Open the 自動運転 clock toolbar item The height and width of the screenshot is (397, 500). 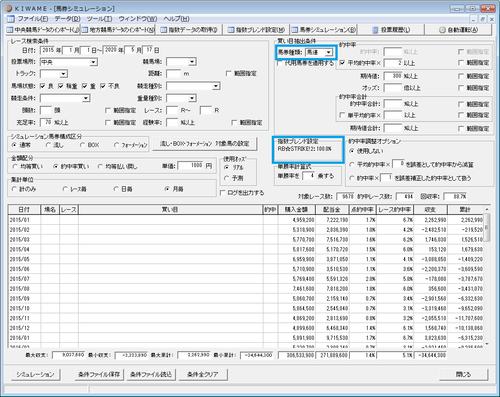(x=458, y=30)
